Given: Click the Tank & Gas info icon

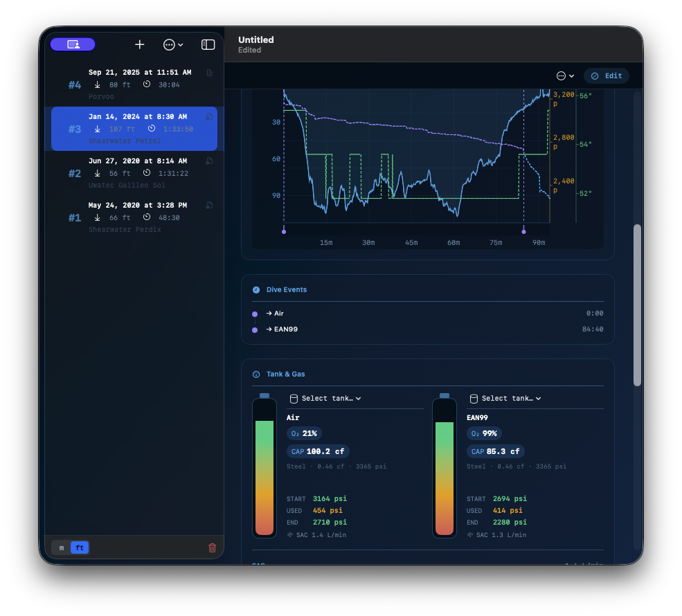Looking at the screenshot, I should pyautogui.click(x=256, y=374).
